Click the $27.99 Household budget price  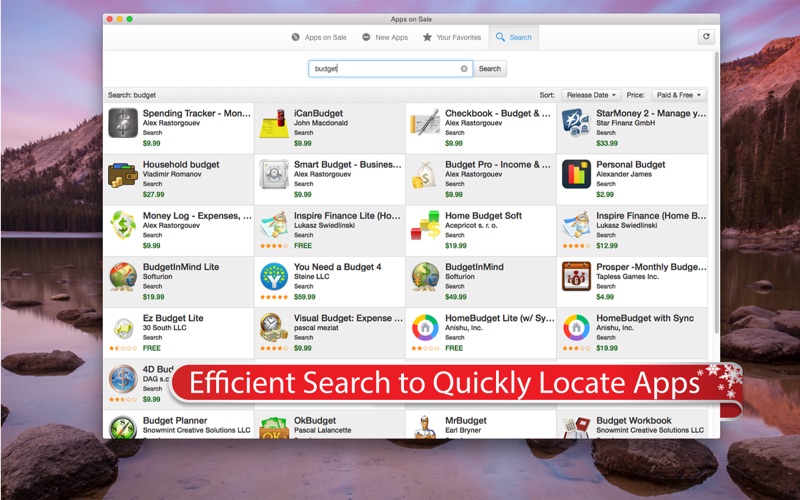tap(154, 194)
